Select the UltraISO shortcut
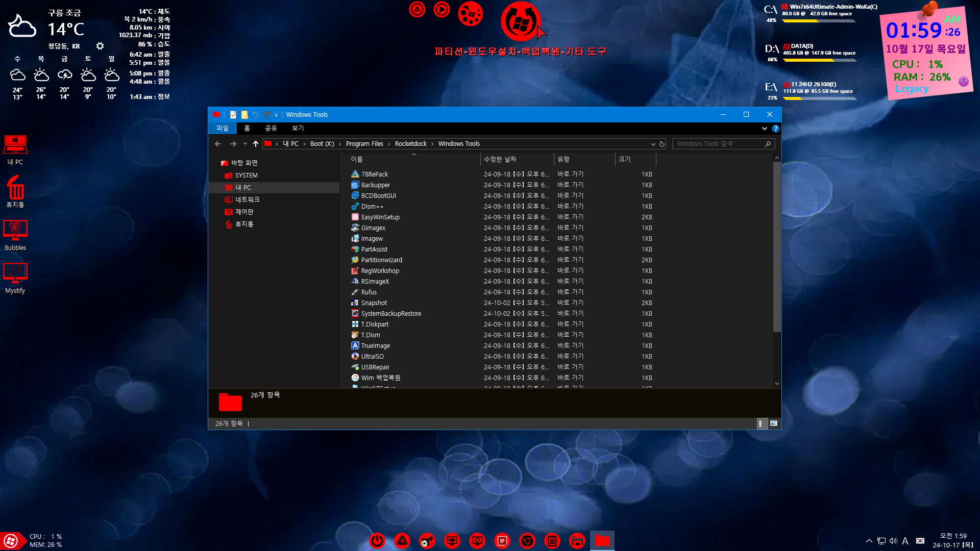Viewport: 980px width, 551px height. [x=372, y=357]
